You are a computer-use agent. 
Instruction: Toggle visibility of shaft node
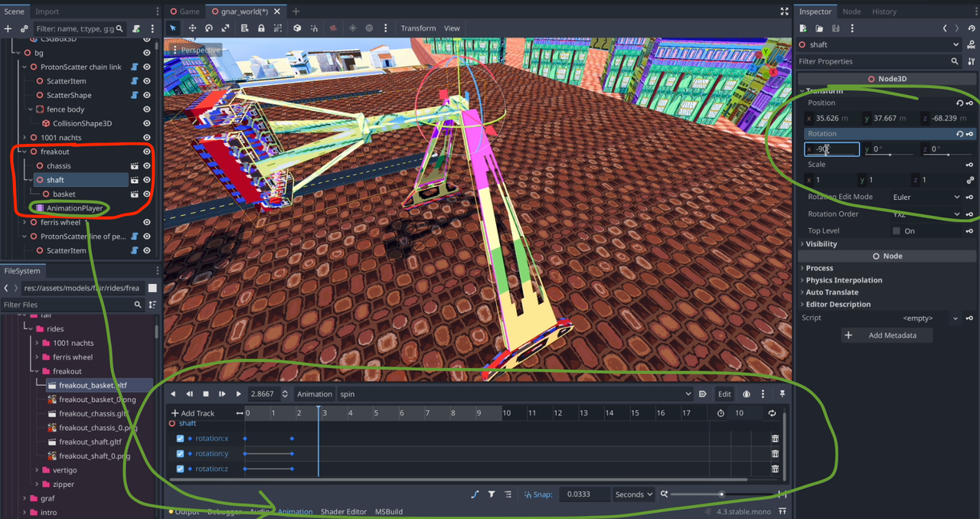pos(147,180)
